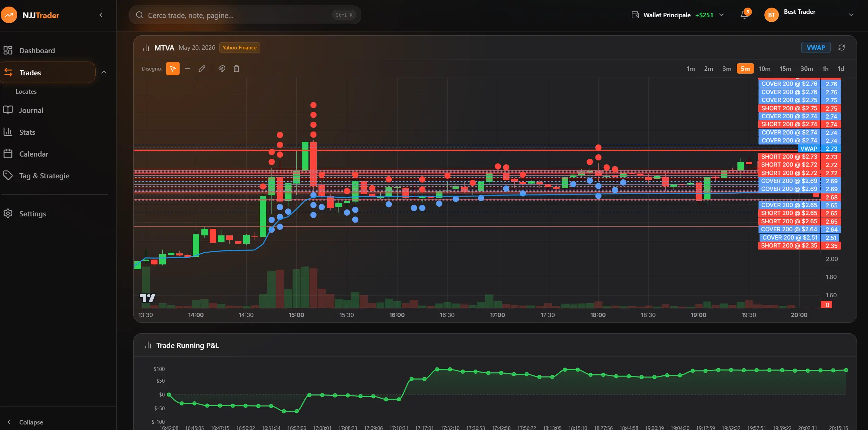This screenshot has width=868, height=430.
Task: Click the Journal book icon
Action: coord(8,110)
